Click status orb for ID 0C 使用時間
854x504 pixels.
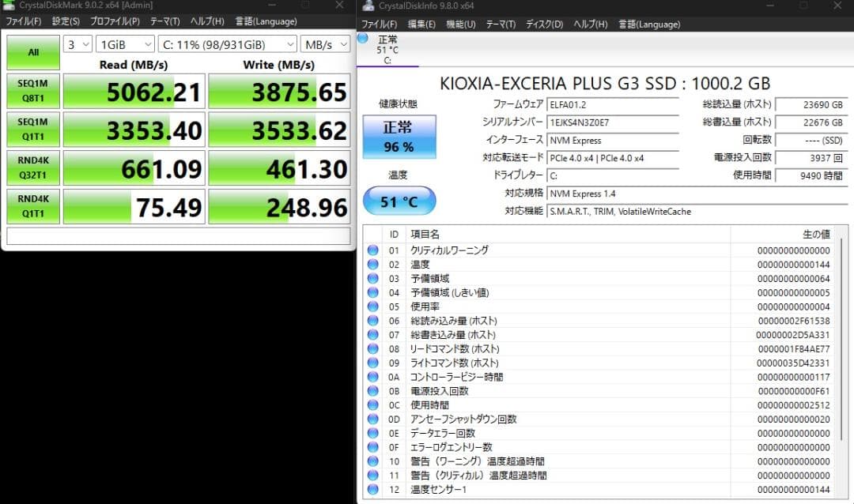(372, 405)
